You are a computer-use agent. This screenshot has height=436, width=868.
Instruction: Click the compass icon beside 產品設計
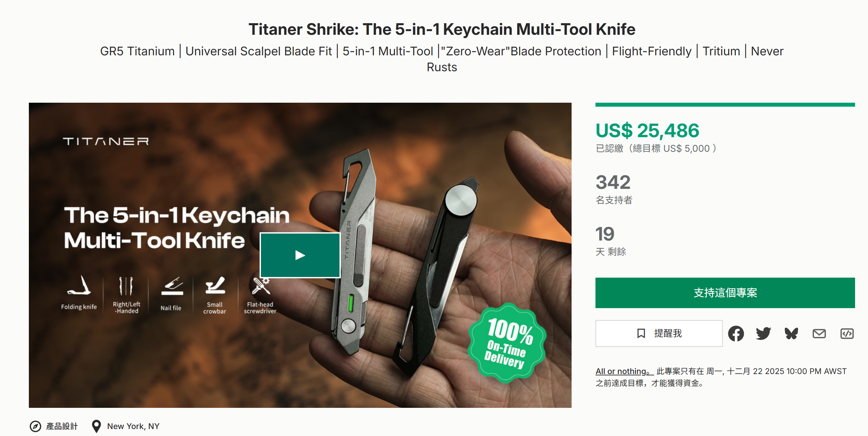pyautogui.click(x=35, y=426)
